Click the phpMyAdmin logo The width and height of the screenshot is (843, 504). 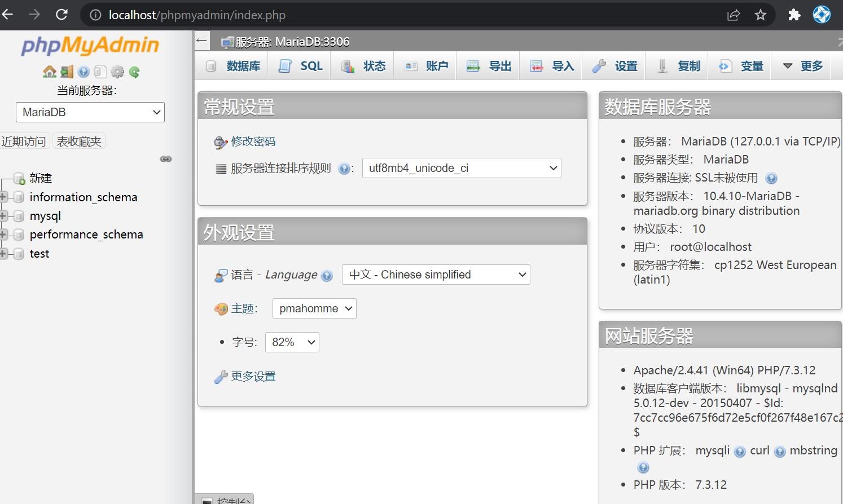coord(90,46)
